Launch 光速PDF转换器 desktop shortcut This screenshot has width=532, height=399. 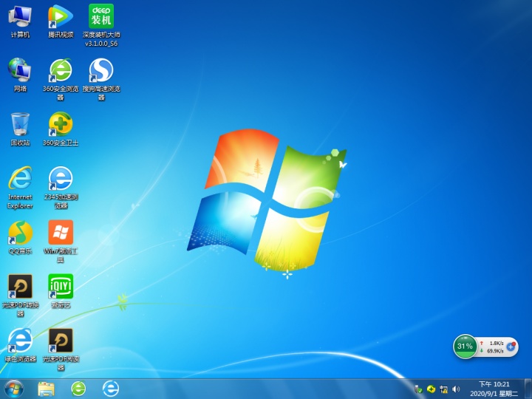[20, 295]
